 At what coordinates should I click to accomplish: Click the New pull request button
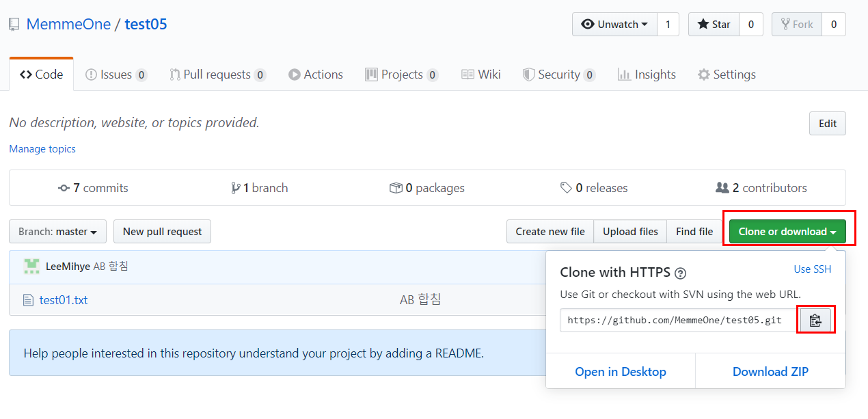pyautogui.click(x=162, y=232)
